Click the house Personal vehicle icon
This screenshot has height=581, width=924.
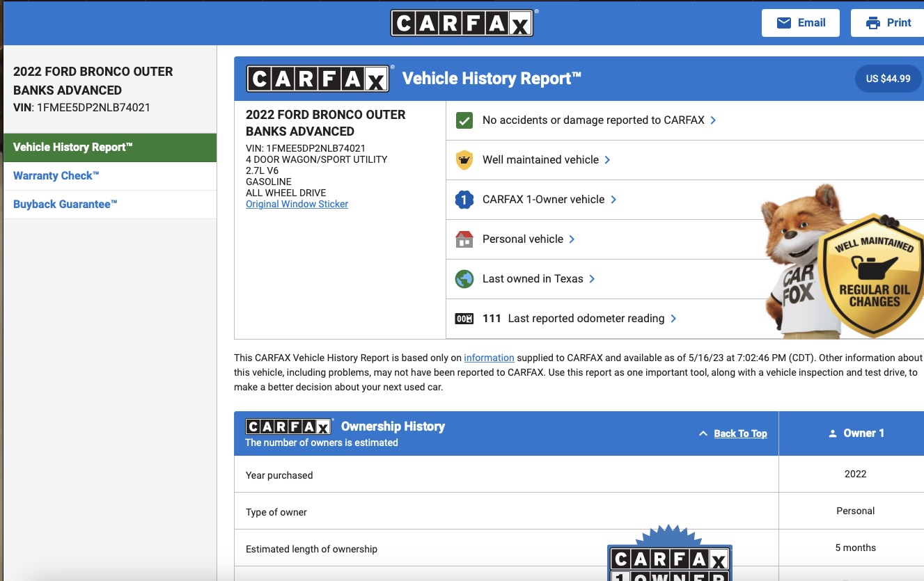click(464, 239)
